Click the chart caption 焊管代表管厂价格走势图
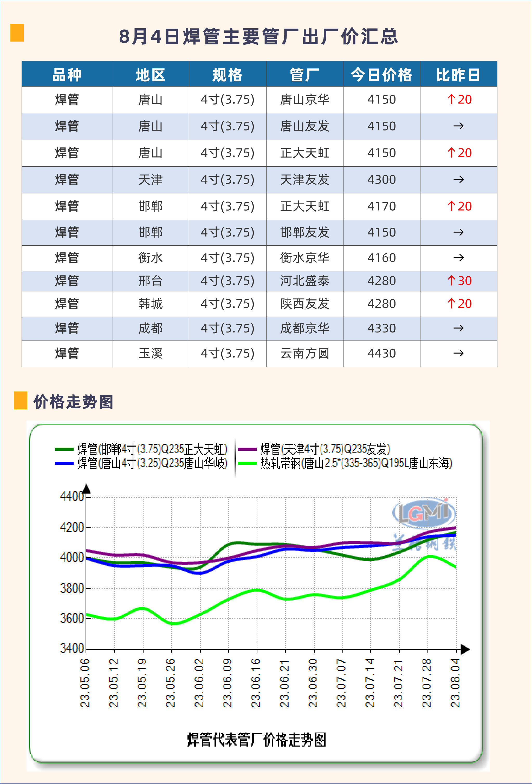The image size is (532, 784). click(256, 740)
